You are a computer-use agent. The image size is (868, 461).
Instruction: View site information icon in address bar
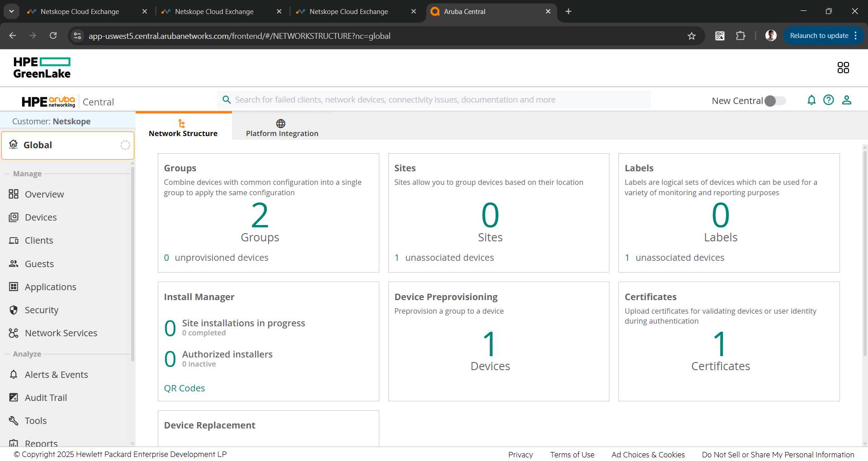(77, 36)
